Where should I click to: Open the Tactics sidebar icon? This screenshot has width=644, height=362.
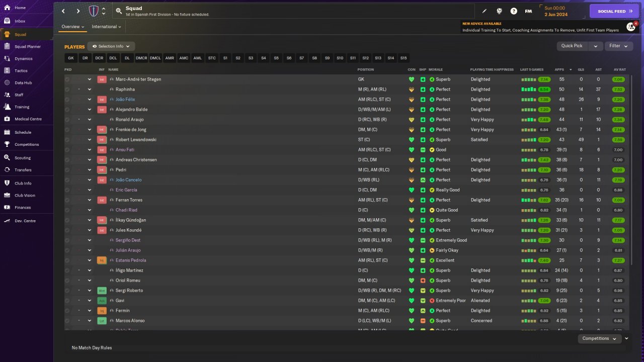click(7, 70)
